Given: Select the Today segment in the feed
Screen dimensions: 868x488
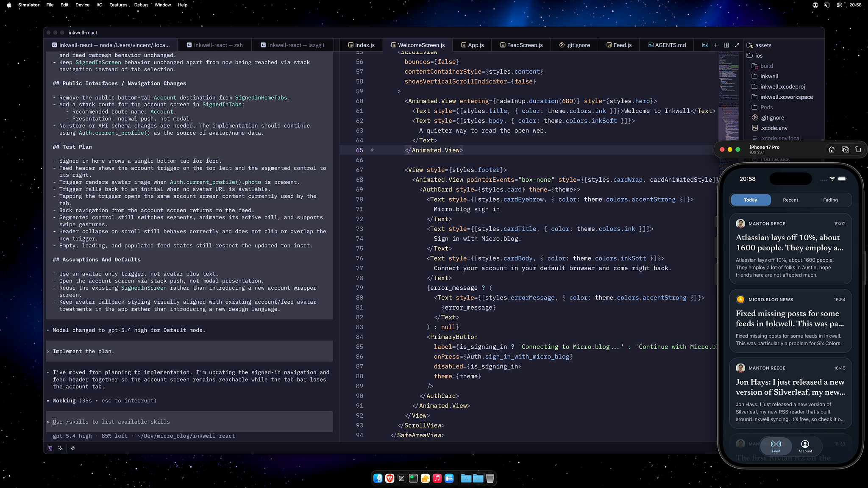Looking at the screenshot, I should click(x=750, y=200).
